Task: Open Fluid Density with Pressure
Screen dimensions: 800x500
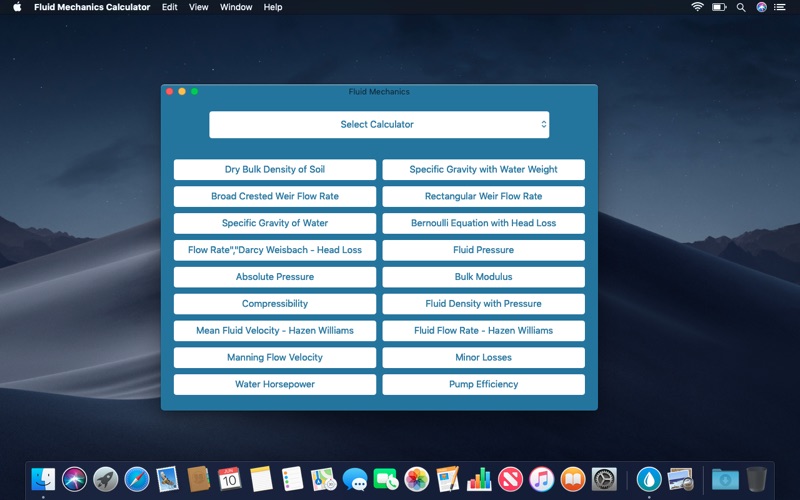Action: point(483,304)
